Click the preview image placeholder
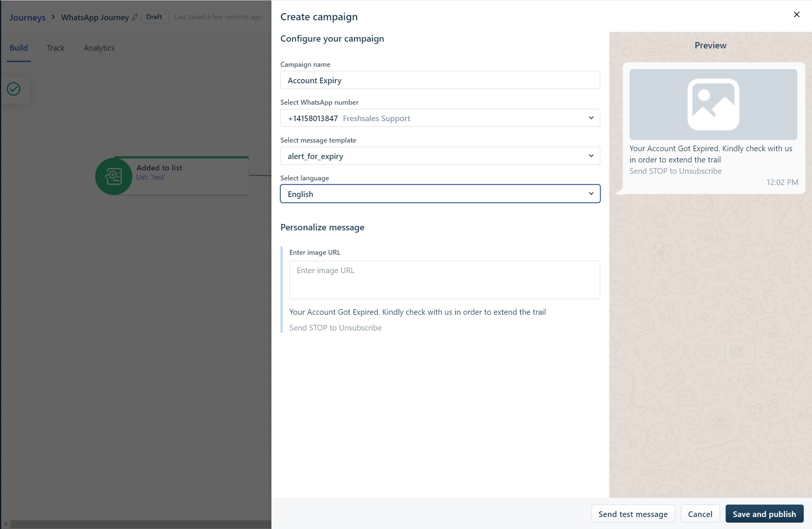 pos(713,104)
